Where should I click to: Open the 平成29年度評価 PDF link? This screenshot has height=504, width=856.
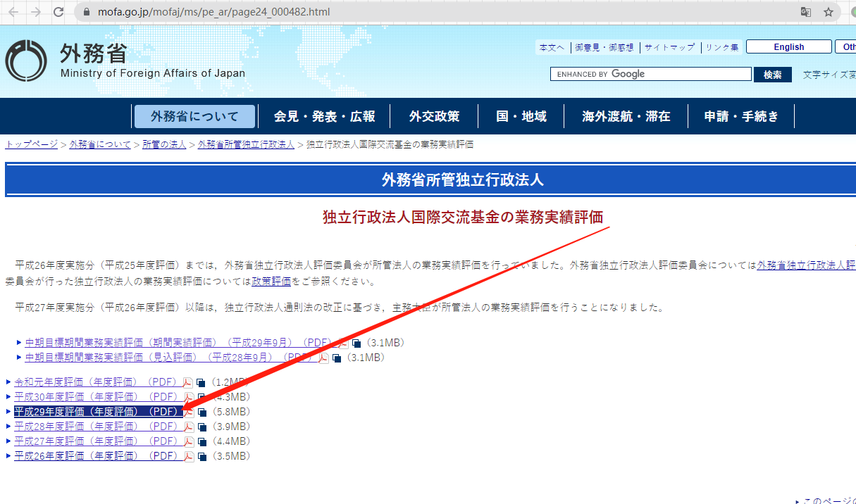97,412
